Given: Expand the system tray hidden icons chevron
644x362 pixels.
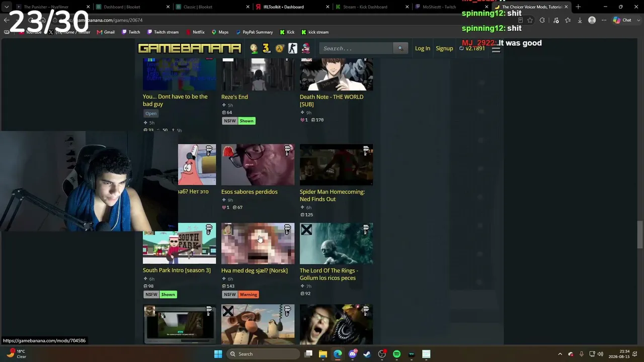Looking at the screenshot, I should (x=560, y=354).
